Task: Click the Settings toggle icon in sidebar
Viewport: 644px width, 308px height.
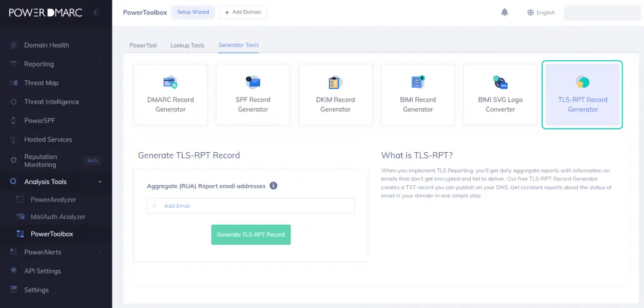Action: 14,290
